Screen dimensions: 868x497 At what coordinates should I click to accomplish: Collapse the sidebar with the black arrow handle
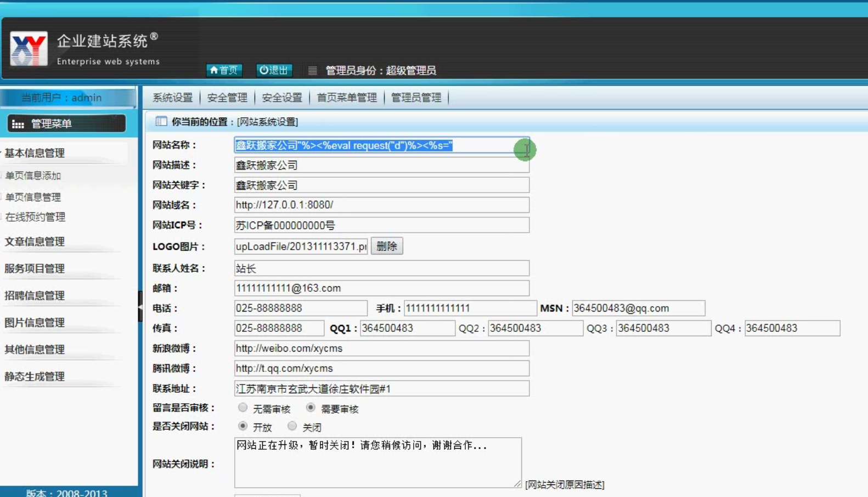point(140,306)
